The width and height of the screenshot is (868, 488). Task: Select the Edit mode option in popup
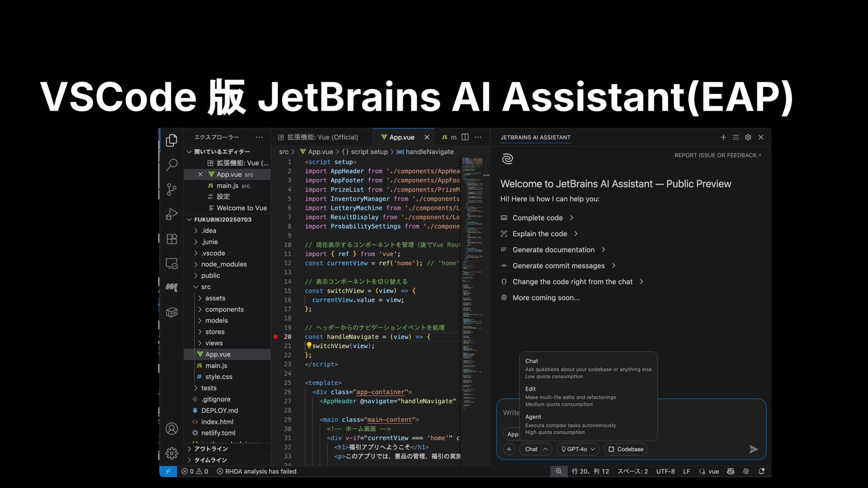click(x=588, y=396)
